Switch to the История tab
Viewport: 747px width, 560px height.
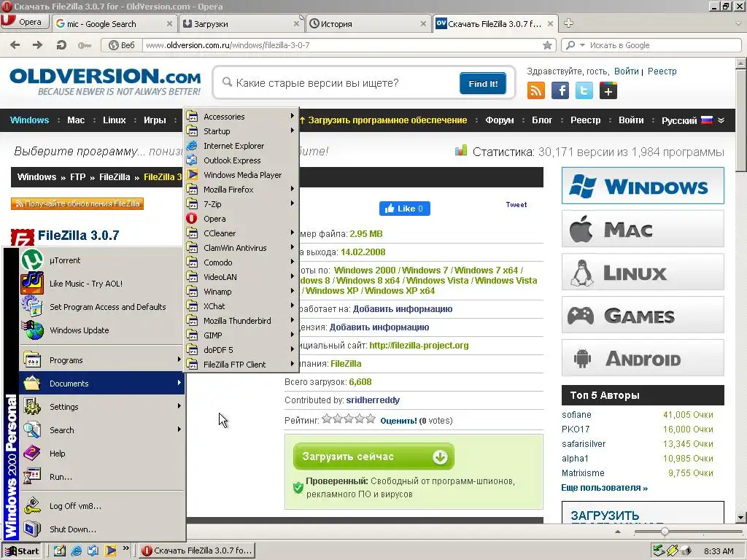tap(368, 23)
